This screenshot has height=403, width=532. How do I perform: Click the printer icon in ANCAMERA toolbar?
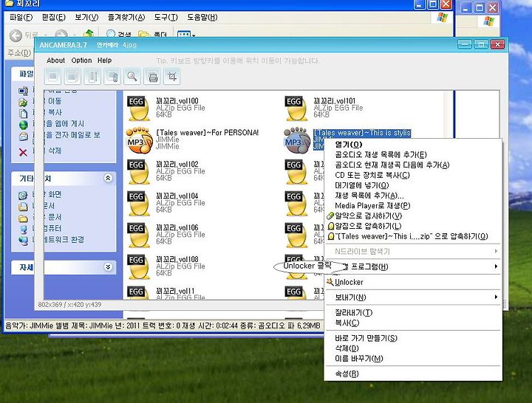click(x=153, y=76)
